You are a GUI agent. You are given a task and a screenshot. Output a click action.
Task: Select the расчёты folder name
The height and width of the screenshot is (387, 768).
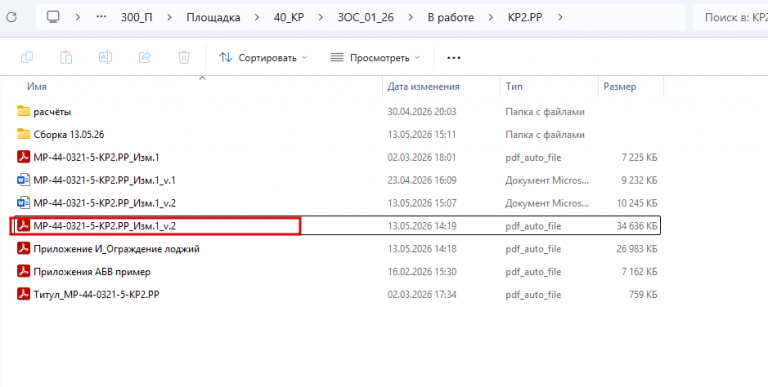click(52, 112)
